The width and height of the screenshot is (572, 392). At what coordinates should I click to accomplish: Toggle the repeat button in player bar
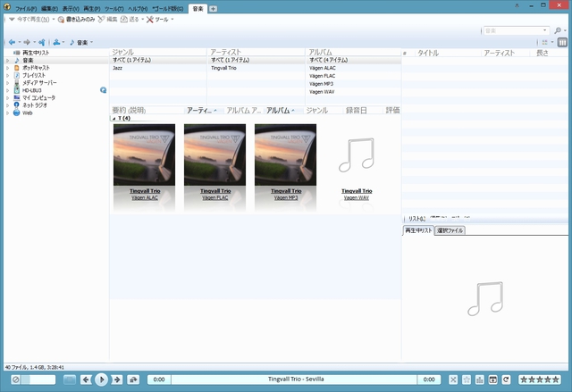(x=506, y=379)
